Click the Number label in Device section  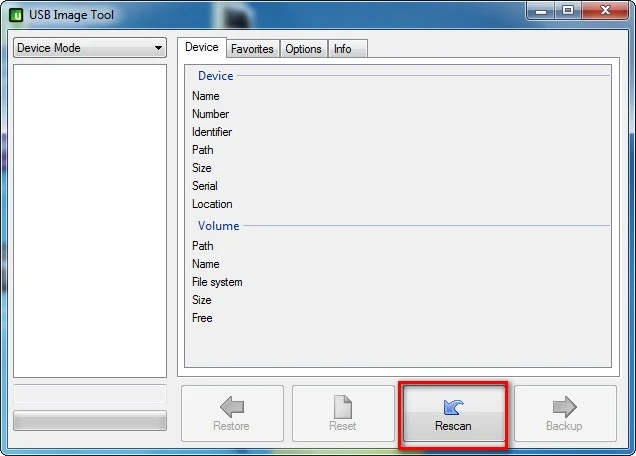(x=211, y=114)
